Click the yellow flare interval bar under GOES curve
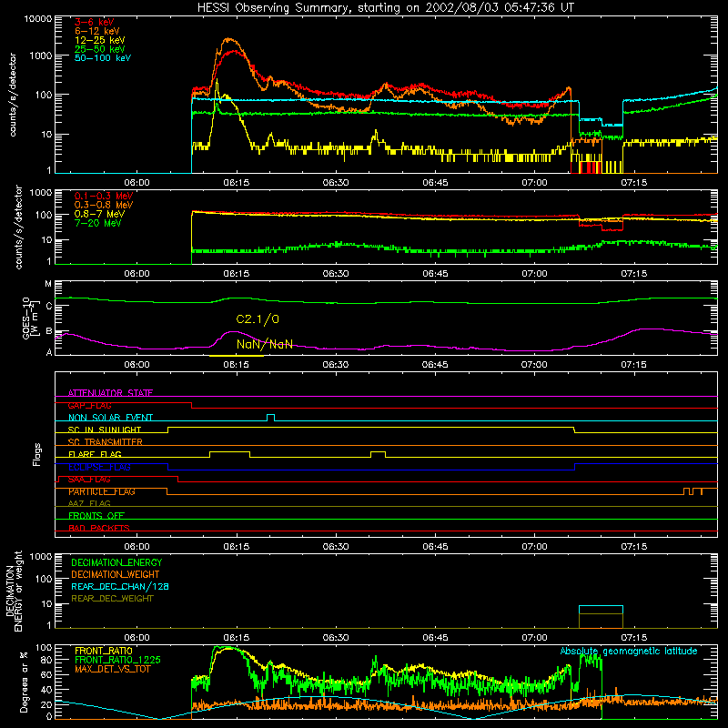 click(x=237, y=356)
